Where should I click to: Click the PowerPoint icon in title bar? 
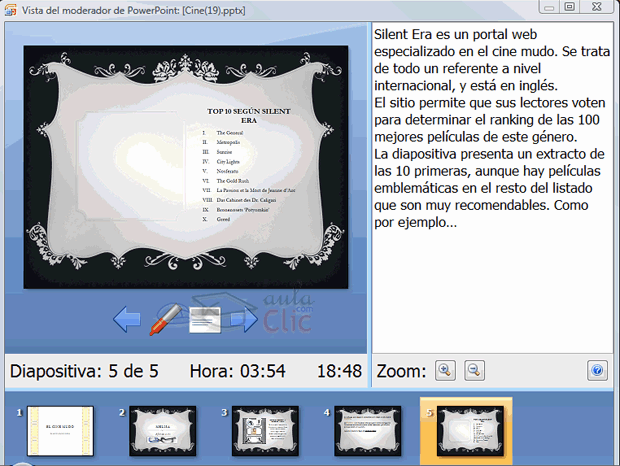(x=10, y=7)
